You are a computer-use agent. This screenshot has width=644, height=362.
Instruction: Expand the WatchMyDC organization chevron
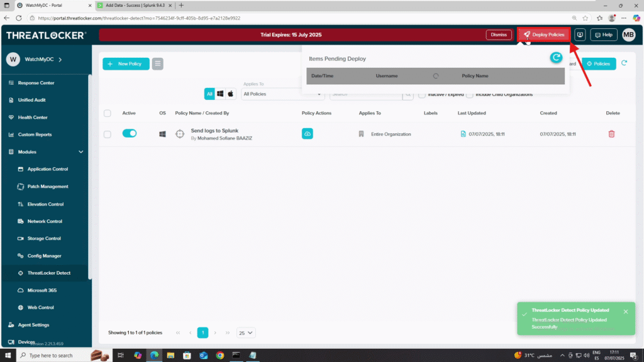point(60,60)
